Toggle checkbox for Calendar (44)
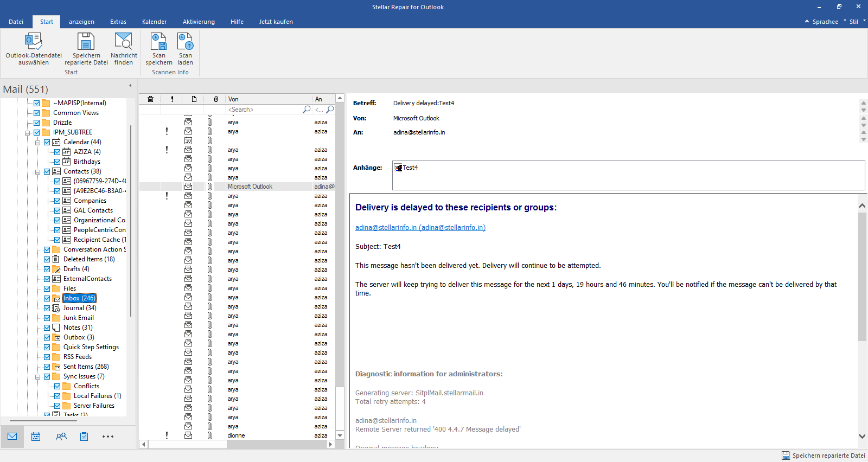868x462 pixels. [x=47, y=142]
